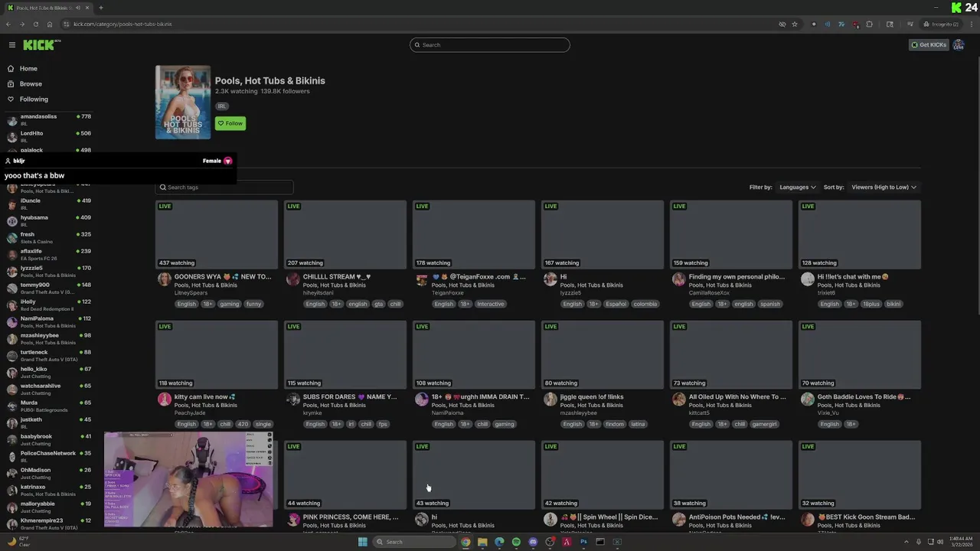Click the PeachyJade streamer avatar
980x551 pixels.
(164, 399)
